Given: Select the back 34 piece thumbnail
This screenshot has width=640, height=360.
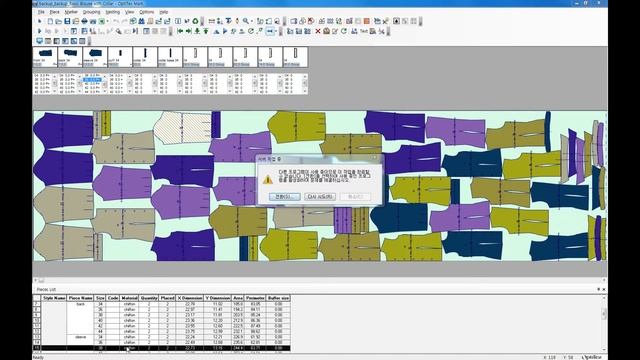Looking at the screenshot, I should point(70,56).
